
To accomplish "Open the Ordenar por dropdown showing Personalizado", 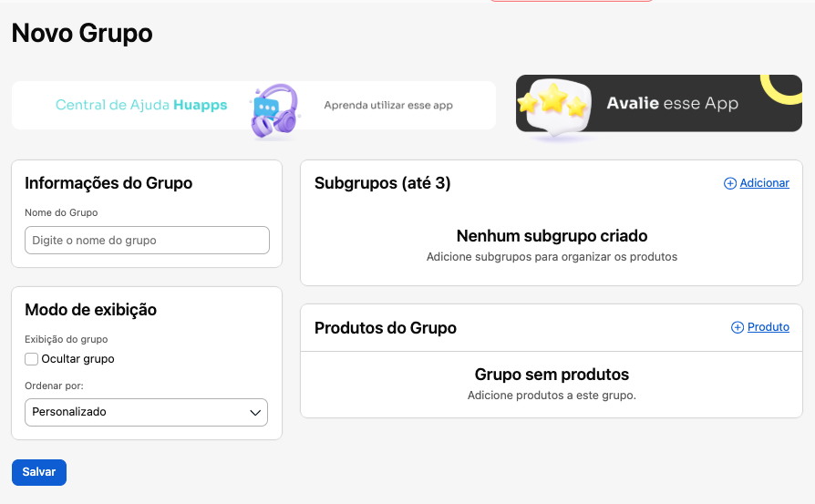I will (x=146, y=413).
